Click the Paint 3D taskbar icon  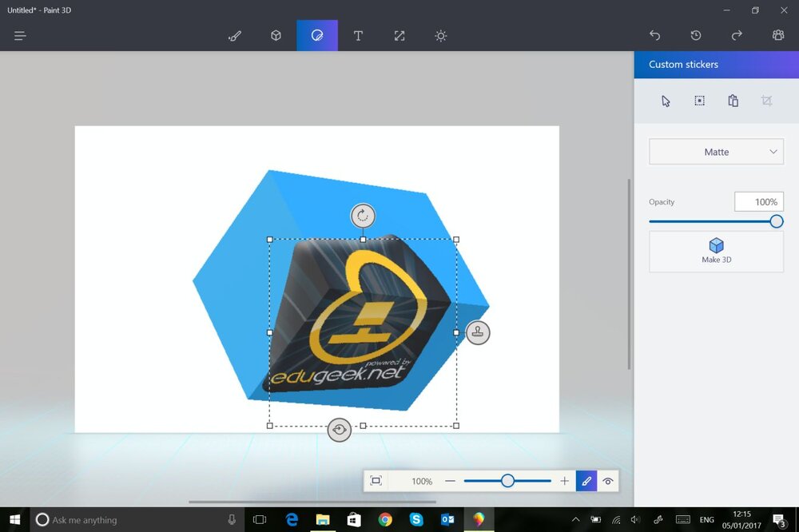(479, 520)
